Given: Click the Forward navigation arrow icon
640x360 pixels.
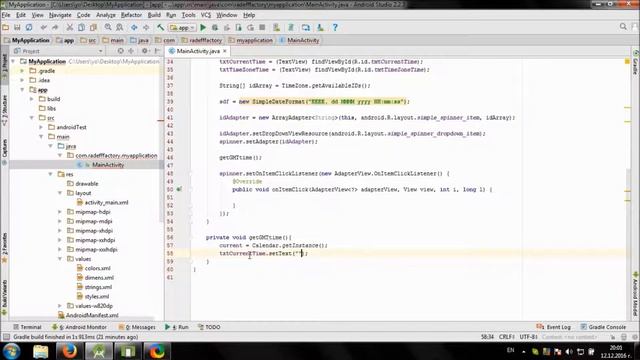Looking at the screenshot, I should [146, 27].
